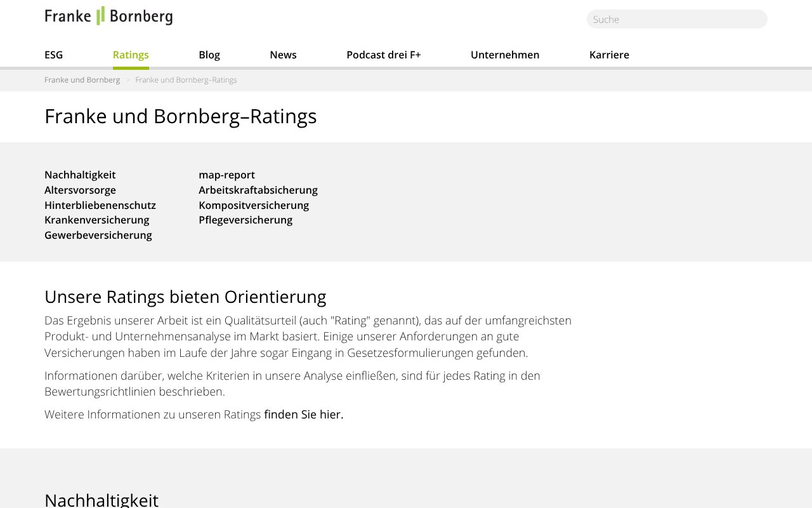Image resolution: width=812 pixels, height=508 pixels.
Task: Open the Hinterbliebenenschutz link
Action: point(100,205)
